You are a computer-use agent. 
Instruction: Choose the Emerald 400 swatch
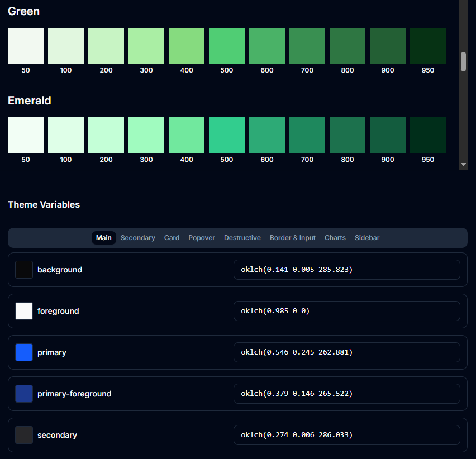[187, 135]
